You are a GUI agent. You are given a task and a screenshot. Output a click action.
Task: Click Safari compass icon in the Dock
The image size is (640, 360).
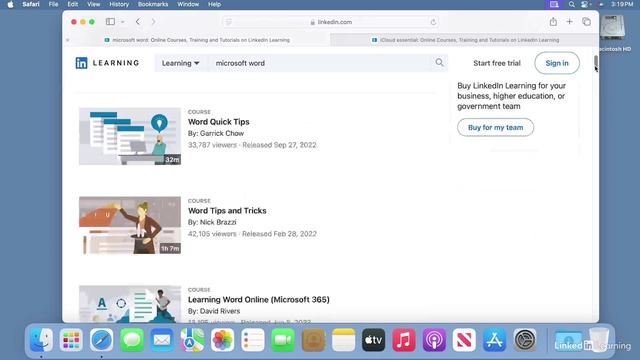101,340
